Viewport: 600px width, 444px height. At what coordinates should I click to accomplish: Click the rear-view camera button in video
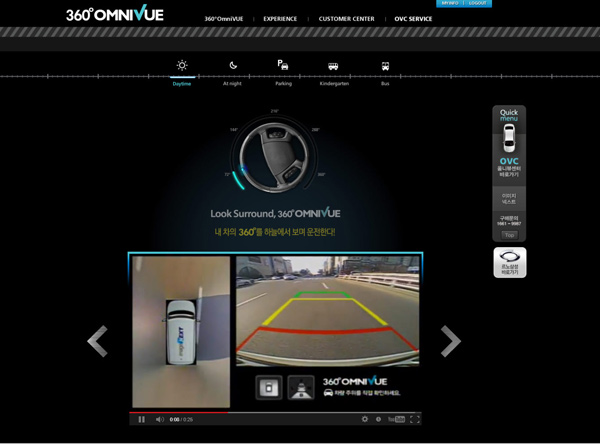[x=301, y=387]
